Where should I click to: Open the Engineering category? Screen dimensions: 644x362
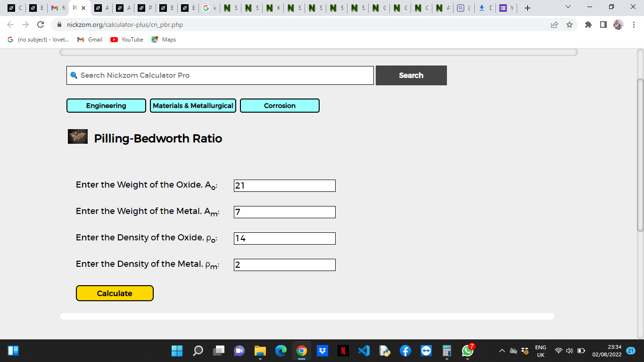coord(106,106)
